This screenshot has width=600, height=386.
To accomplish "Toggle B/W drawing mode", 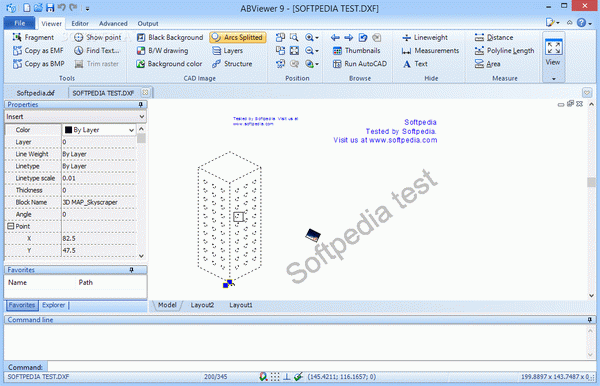I will 162,50.
